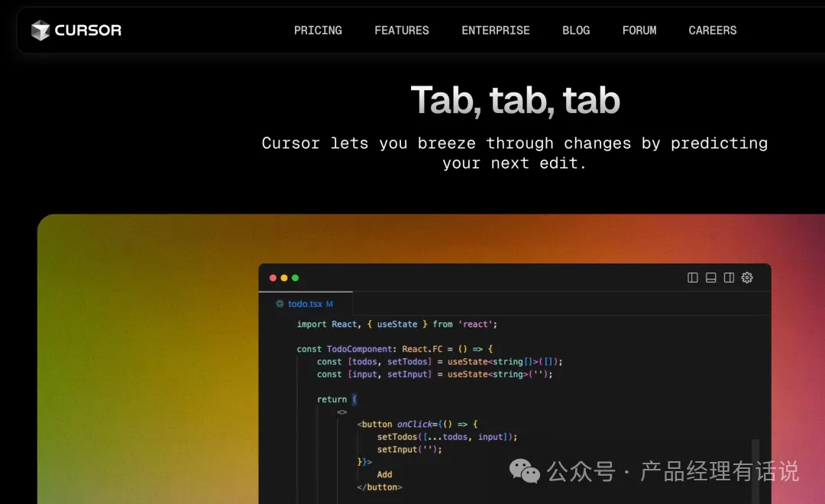Image resolution: width=825 pixels, height=504 pixels.
Task: Go to the Enterprise page
Action: [496, 31]
